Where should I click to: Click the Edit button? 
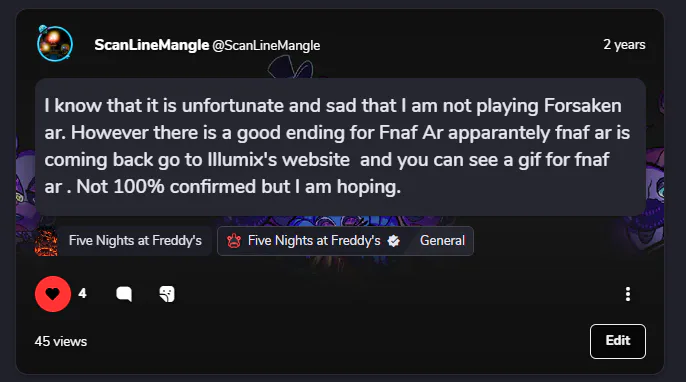[x=618, y=341]
